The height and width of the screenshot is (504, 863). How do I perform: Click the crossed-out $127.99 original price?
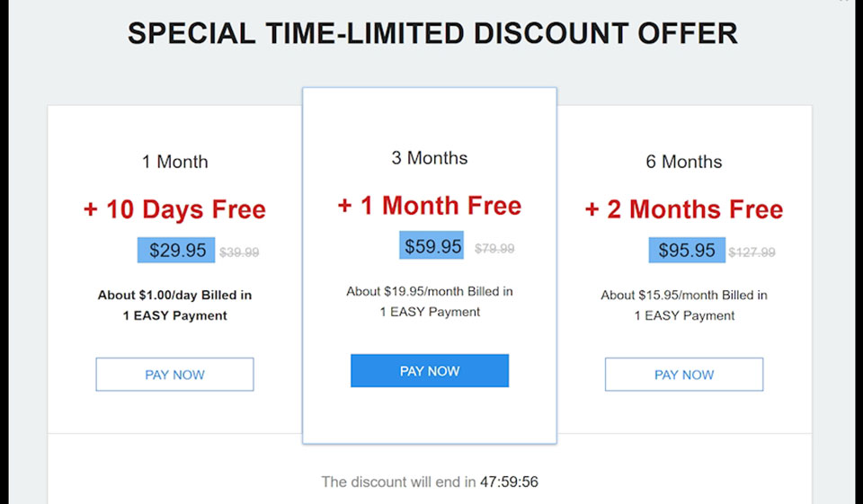(x=752, y=252)
